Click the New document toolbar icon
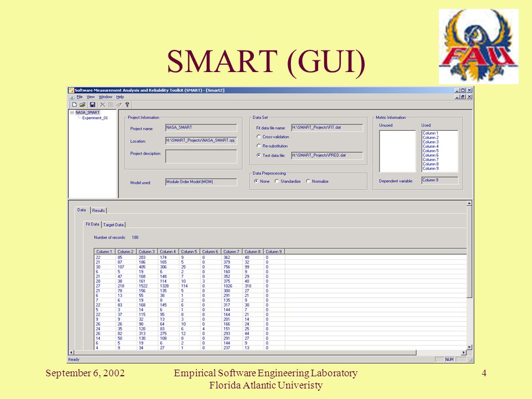The width and height of the screenshot is (532, 399). 74,105
